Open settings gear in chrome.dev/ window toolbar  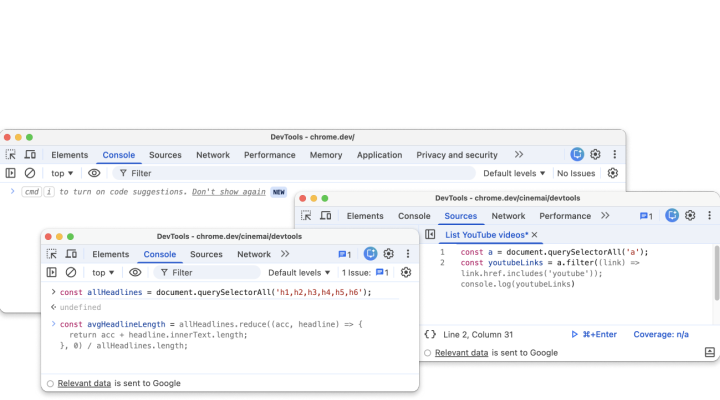click(x=596, y=154)
